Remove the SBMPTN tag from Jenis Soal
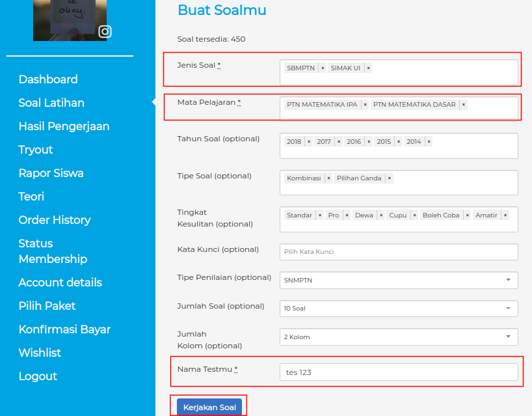Viewport: 532px width, 416px height. click(x=323, y=68)
